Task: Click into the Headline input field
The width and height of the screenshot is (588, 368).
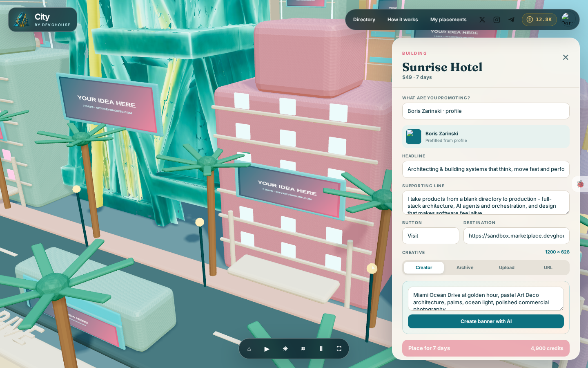Action: [x=486, y=169]
